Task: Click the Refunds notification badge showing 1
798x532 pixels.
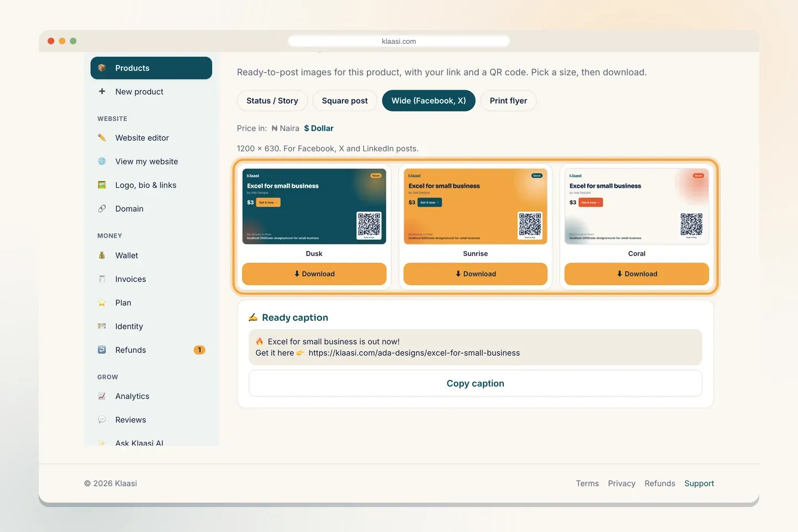Action: [x=199, y=350]
